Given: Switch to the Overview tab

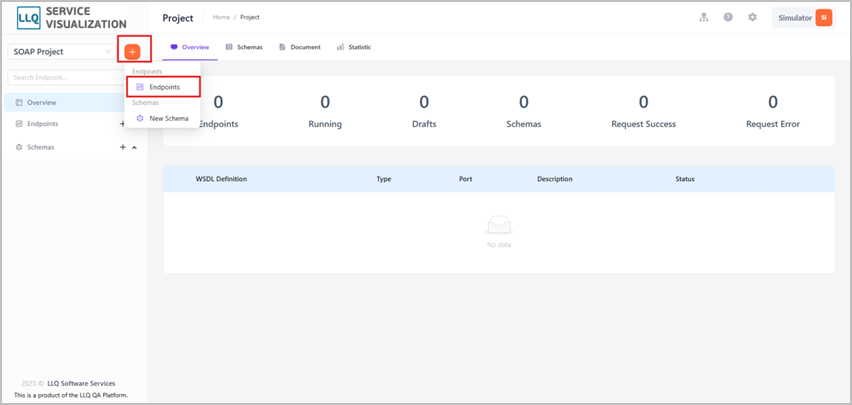Looking at the screenshot, I should tap(190, 47).
